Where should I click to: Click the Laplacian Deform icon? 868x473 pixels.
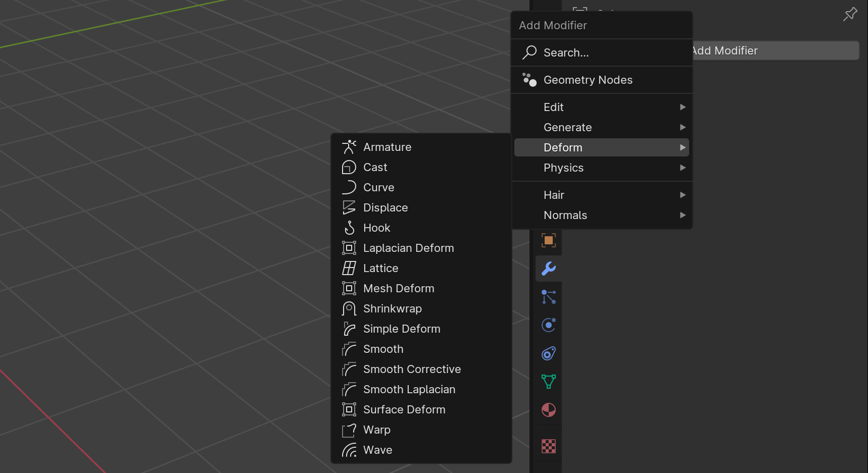(349, 248)
